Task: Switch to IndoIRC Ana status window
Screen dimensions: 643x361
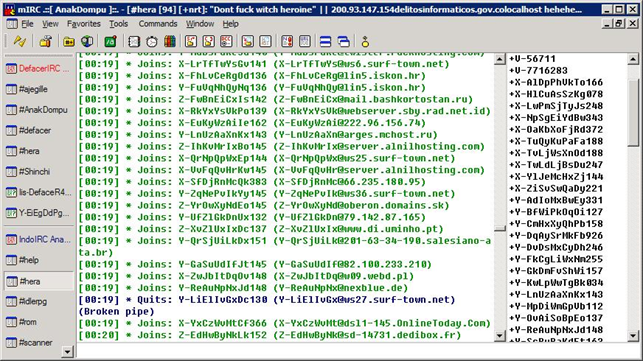Action: tap(38, 239)
